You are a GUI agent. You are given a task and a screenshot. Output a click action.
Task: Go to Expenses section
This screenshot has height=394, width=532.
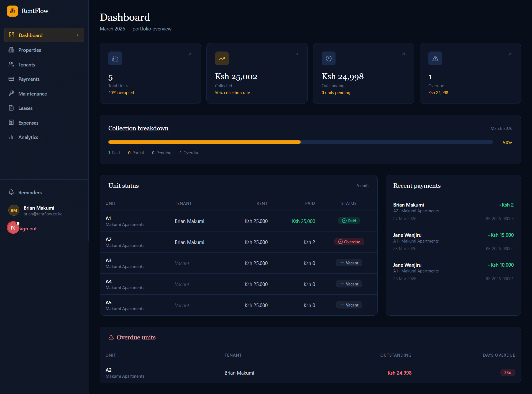44,123
